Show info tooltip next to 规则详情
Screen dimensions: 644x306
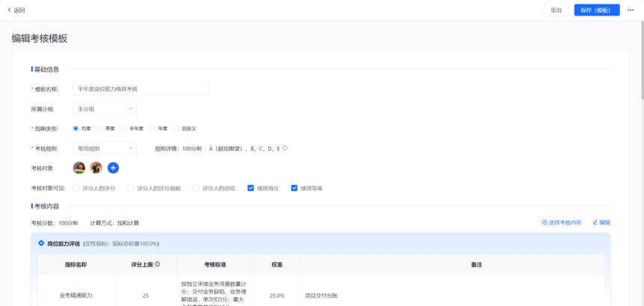click(x=285, y=148)
